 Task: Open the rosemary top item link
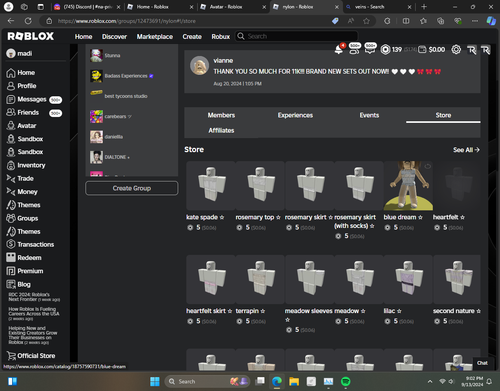[258, 217]
